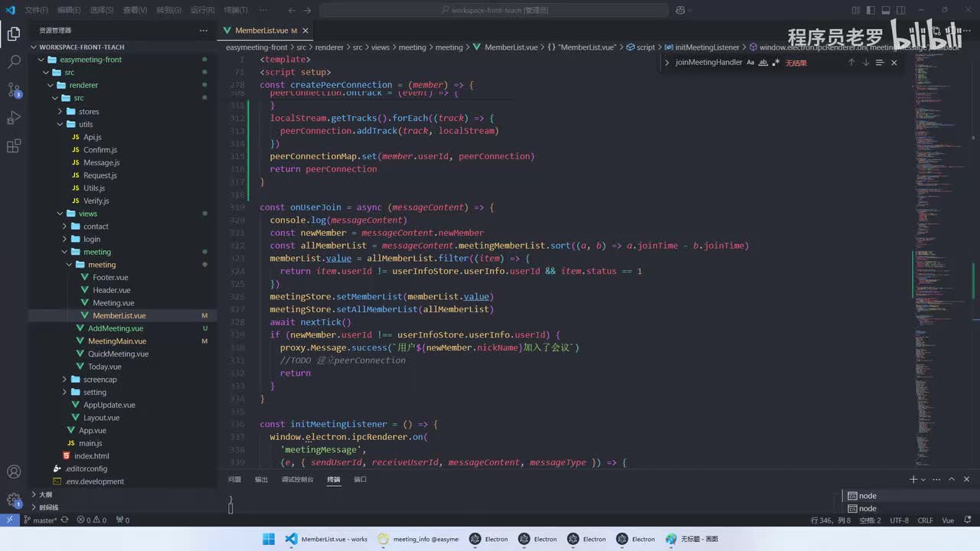Expand the 大纲 outline section
980x551 pixels.
pyautogui.click(x=122, y=494)
